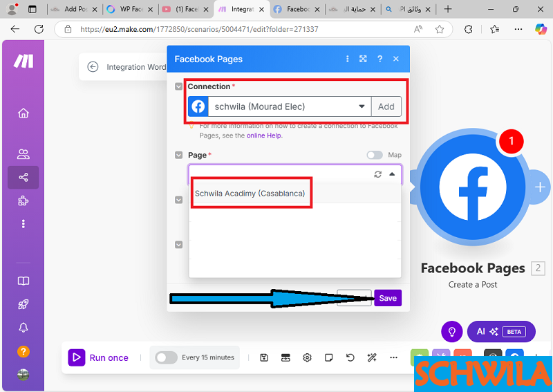The width and height of the screenshot is (553, 392).
Task: Refresh the Page list options
Action: pos(377,174)
